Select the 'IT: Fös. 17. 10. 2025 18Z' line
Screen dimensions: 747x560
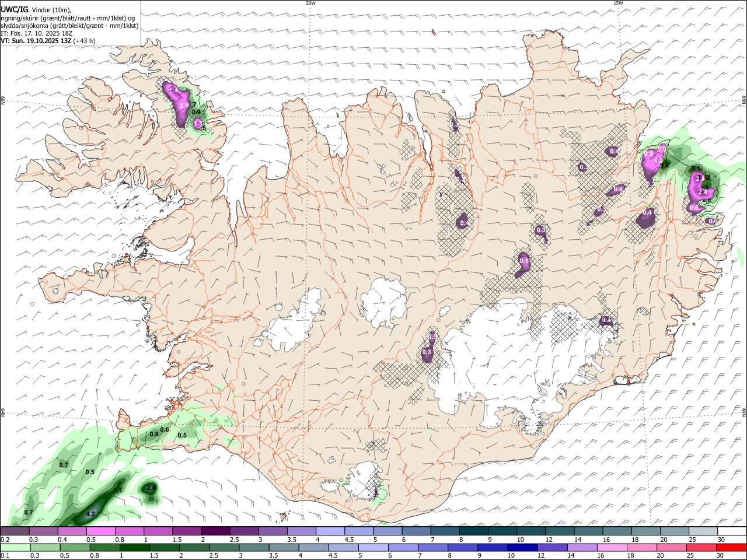click(36, 33)
